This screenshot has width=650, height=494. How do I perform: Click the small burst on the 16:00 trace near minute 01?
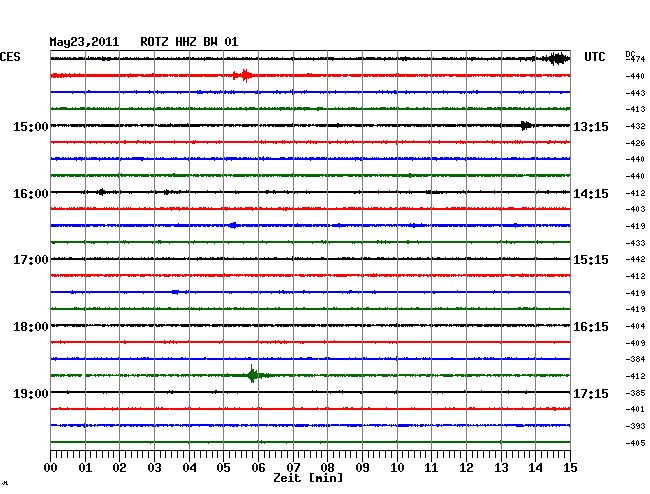click(x=101, y=192)
